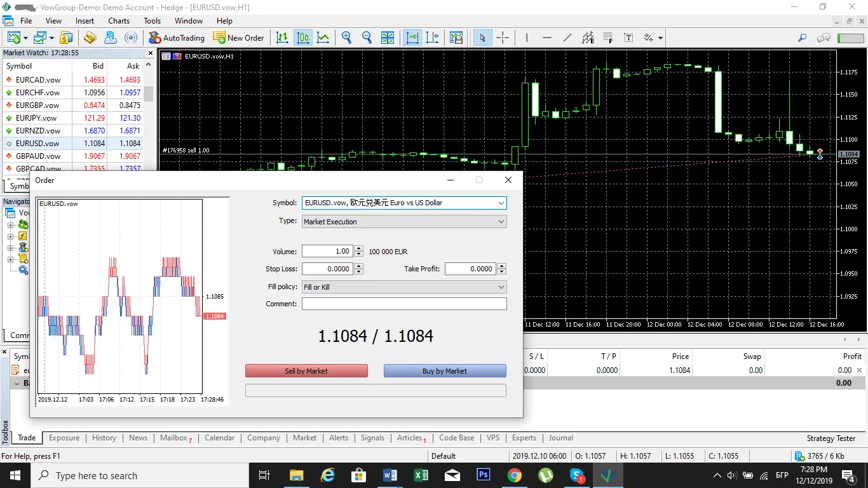The width and height of the screenshot is (868, 488).
Task: Open the Type Market Execution dropdown
Action: (x=404, y=222)
